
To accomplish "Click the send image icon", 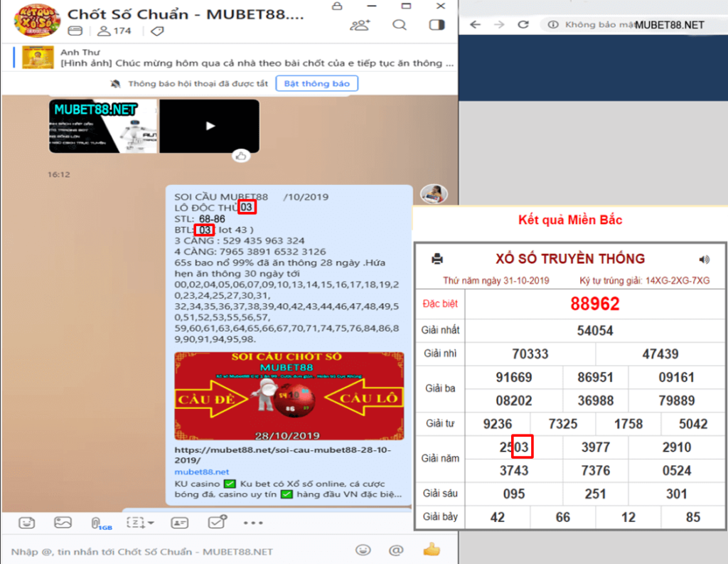I will 63,523.
